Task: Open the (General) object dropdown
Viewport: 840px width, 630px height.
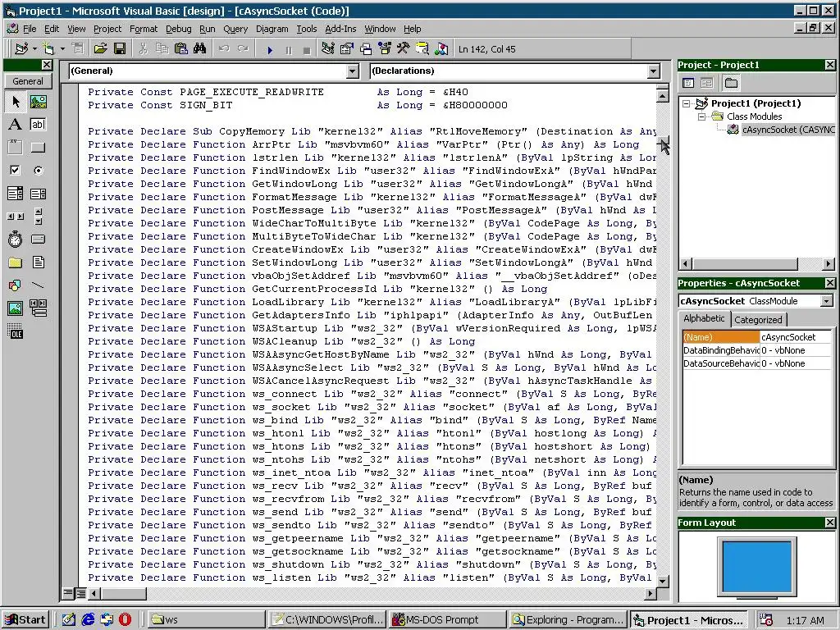Action: (x=353, y=71)
